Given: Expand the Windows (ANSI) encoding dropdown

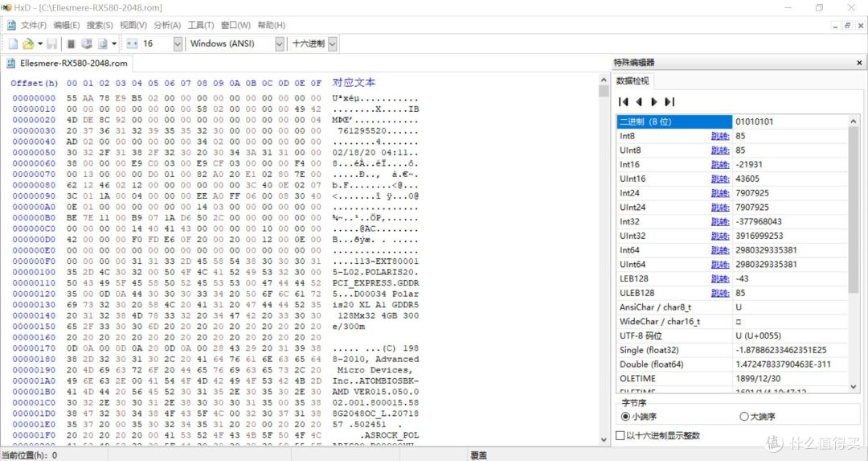Looking at the screenshot, I should (280, 43).
